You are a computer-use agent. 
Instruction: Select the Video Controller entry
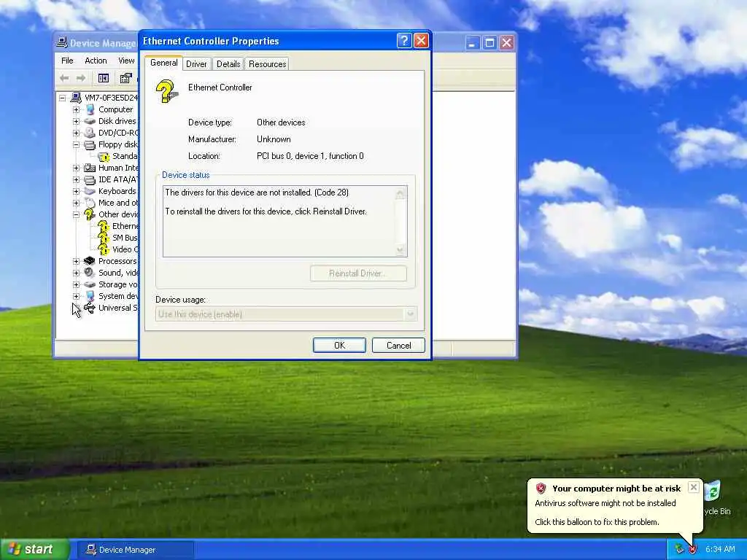pyautogui.click(x=125, y=249)
